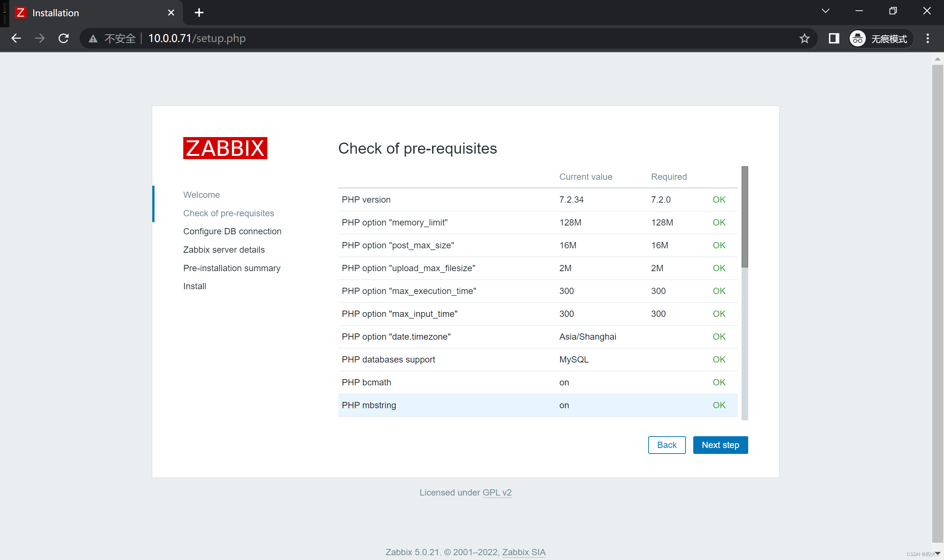
Task: Click the MySQL value cell
Action: (x=573, y=360)
